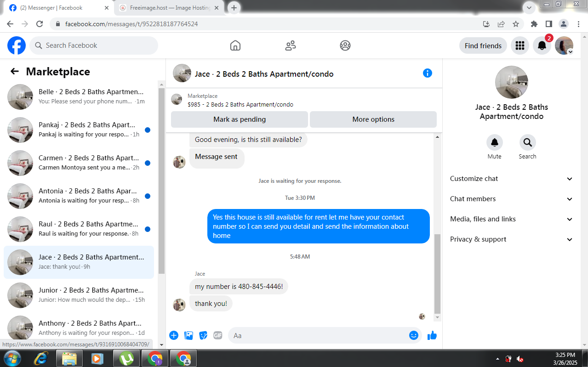Click 'Good evening, is this still available?' message
The image size is (588, 367).
pos(248,140)
